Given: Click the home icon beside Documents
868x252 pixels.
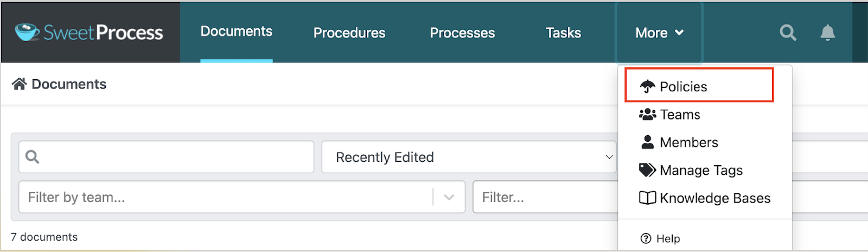Looking at the screenshot, I should click(20, 84).
